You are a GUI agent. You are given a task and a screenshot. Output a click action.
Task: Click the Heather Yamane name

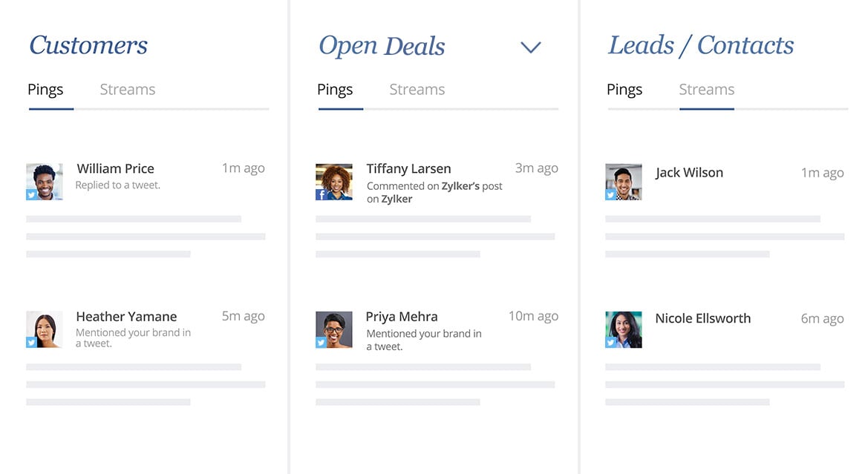(x=126, y=317)
